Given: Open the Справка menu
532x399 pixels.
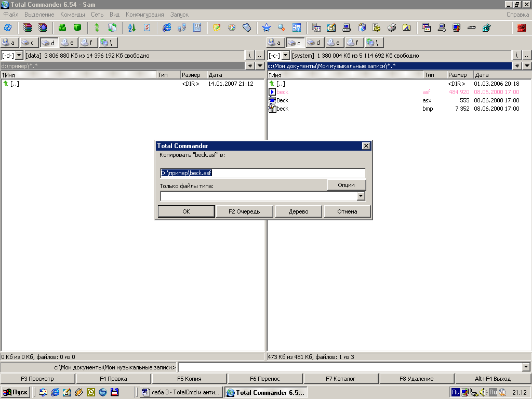Looking at the screenshot, I should coord(517,15).
